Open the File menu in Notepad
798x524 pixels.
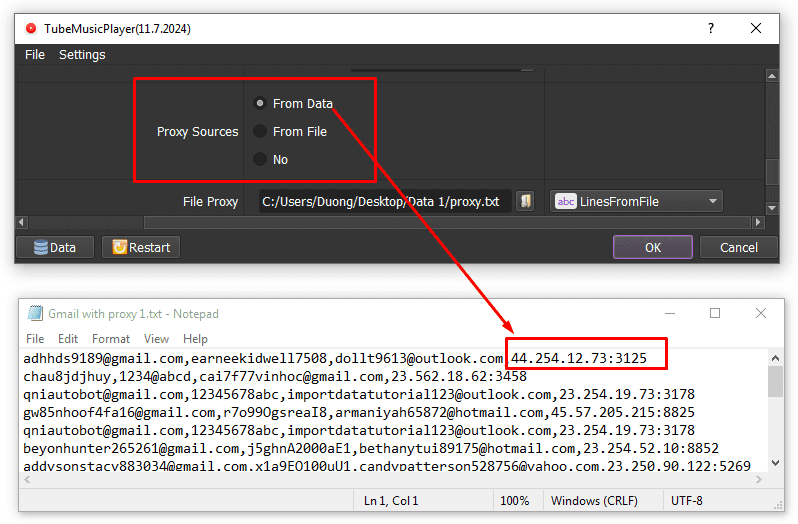35,339
